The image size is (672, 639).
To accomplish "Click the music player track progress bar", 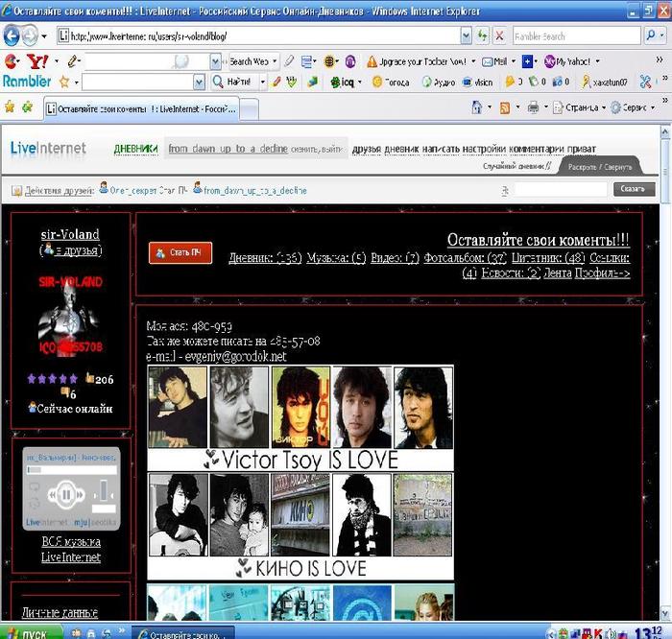I will [72, 470].
